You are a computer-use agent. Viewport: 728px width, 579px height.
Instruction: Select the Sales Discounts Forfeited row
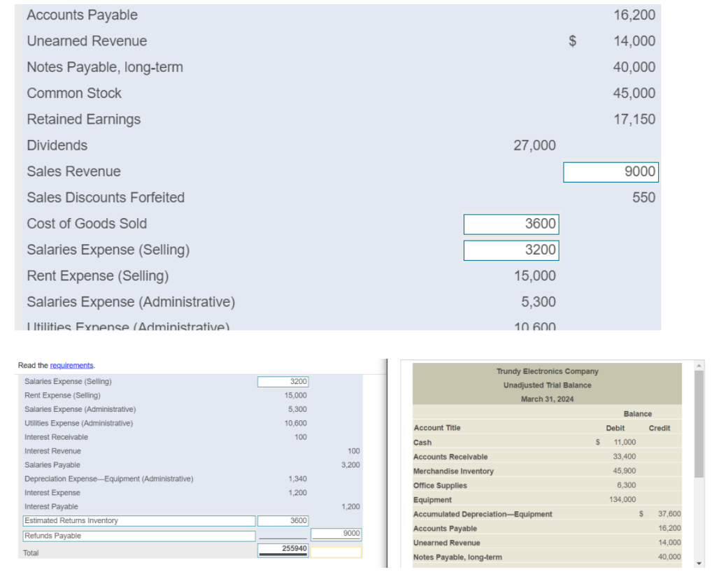(x=106, y=198)
